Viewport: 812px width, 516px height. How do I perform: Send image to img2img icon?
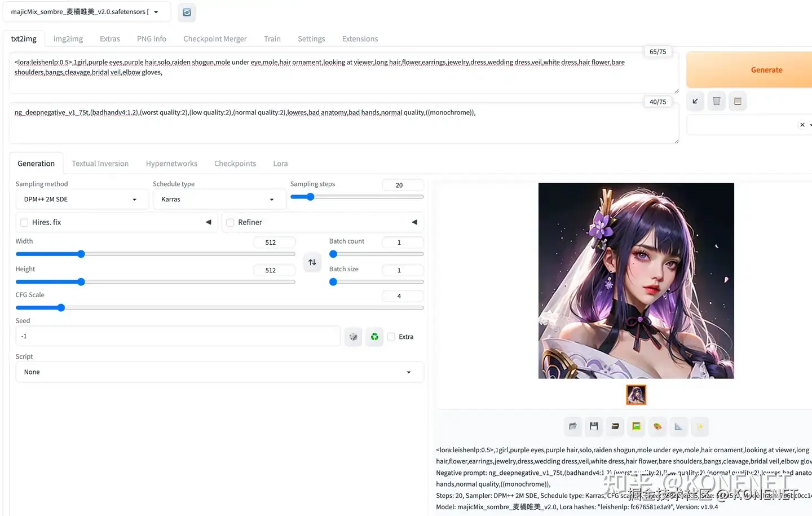636,426
